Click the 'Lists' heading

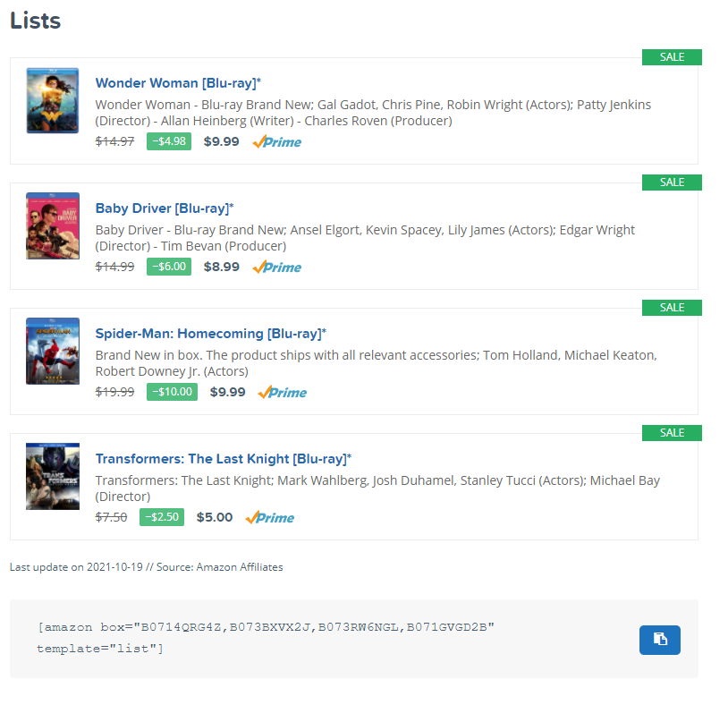tap(35, 21)
